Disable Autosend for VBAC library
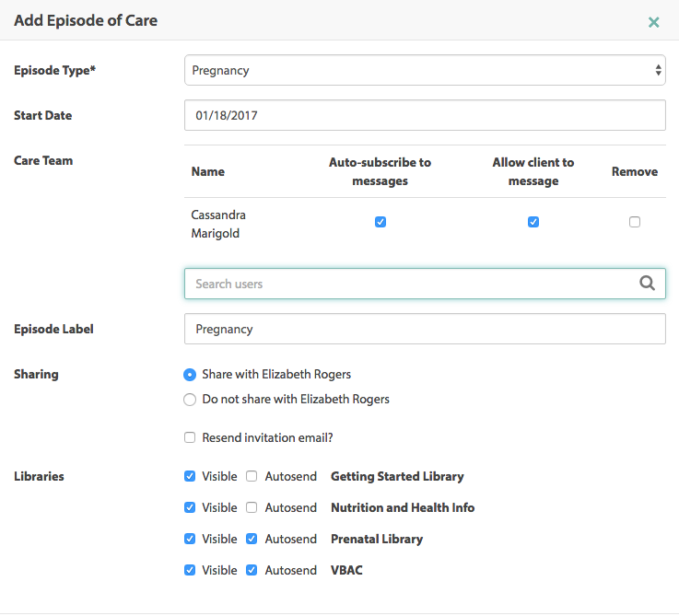 point(252,570)
